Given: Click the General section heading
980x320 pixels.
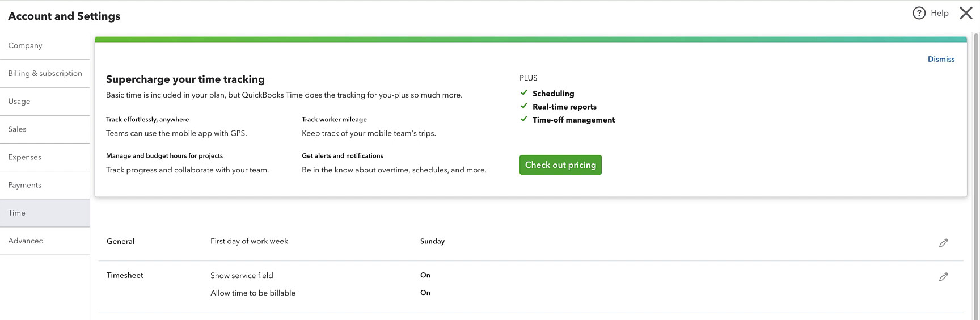Looking at the screenshot, I should [x=120, y=241].
